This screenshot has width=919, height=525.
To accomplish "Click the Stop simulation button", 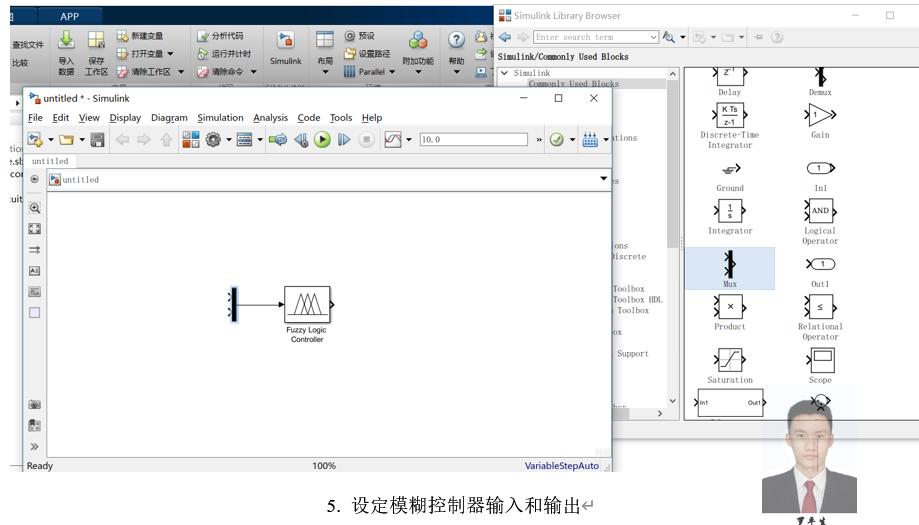I will click(x=366, y=139).
